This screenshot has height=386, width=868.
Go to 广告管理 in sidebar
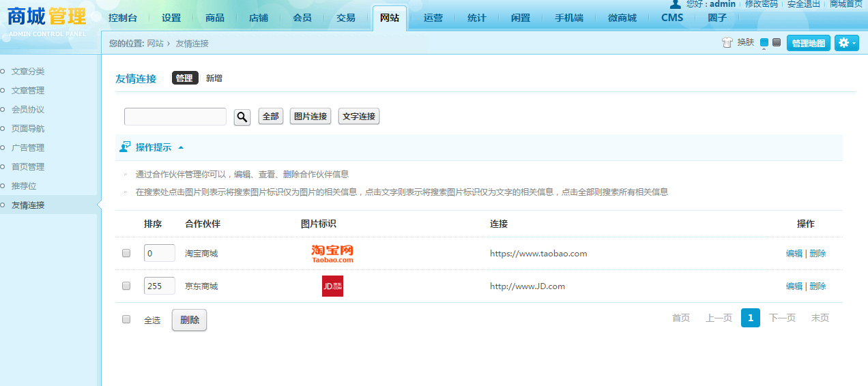click(28, 147)
